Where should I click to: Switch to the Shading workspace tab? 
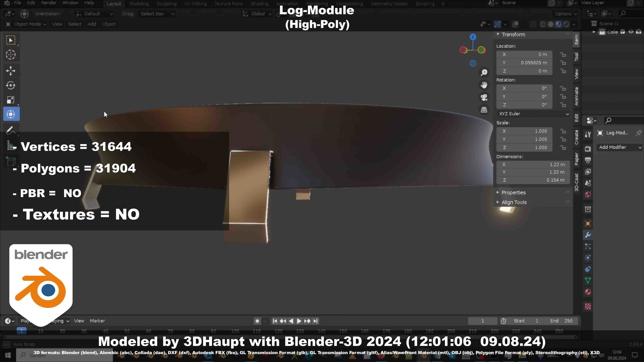click(x=259, y=4)
